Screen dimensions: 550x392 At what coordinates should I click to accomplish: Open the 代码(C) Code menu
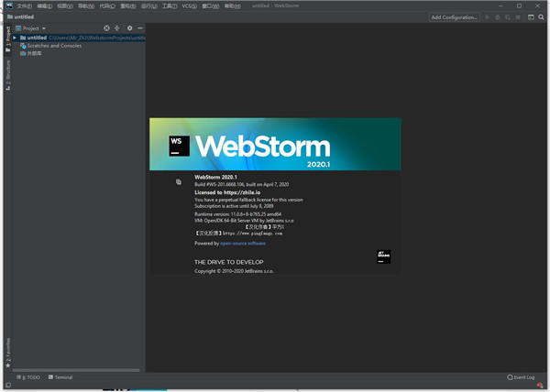point(107,6)
